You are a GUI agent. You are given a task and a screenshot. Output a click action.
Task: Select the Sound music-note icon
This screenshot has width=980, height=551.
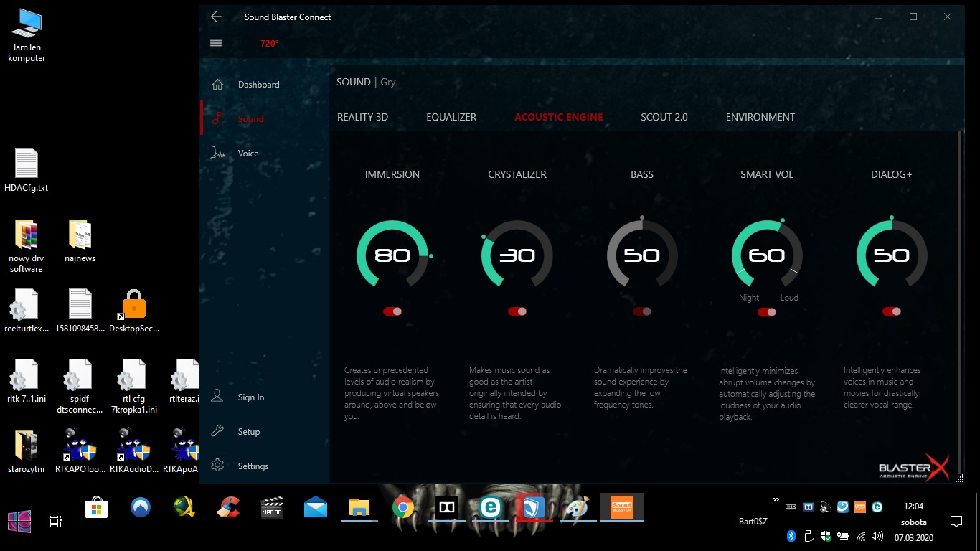tap(217, 119)
